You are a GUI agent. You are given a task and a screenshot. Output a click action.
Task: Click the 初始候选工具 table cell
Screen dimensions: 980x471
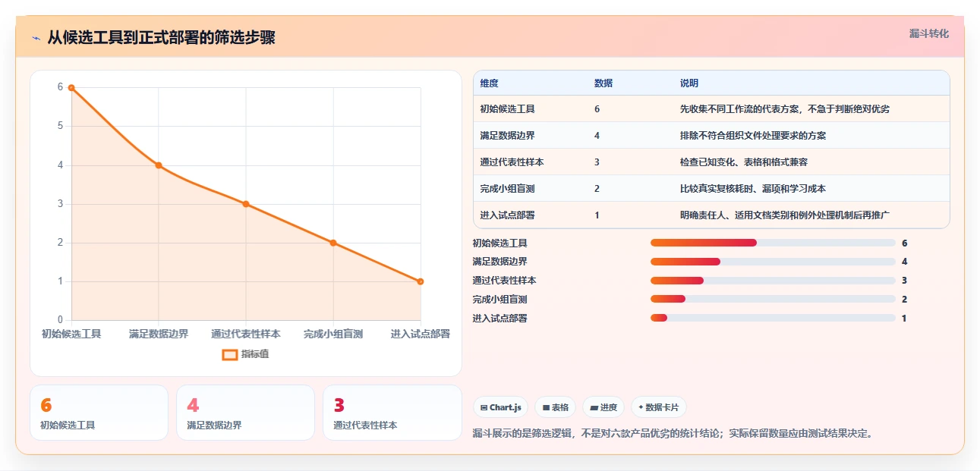tap(508, 109)
